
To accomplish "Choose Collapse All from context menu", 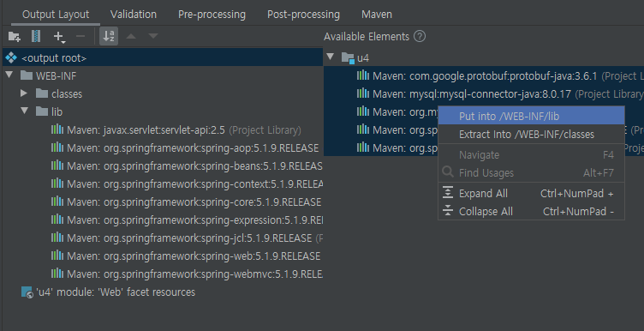I will coord(532,212).
